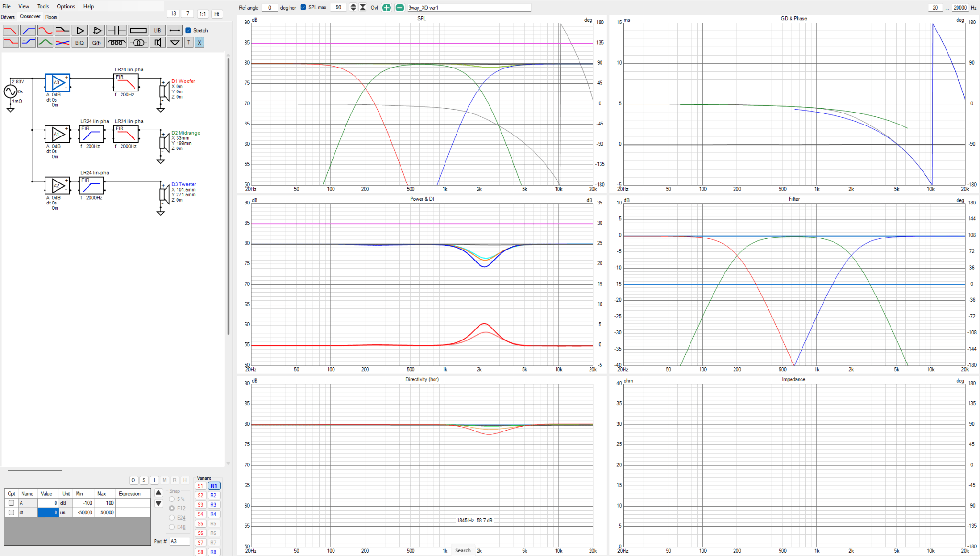The image size is (980, 556).
Task: Open the Options menu
Action: point(66,6)
